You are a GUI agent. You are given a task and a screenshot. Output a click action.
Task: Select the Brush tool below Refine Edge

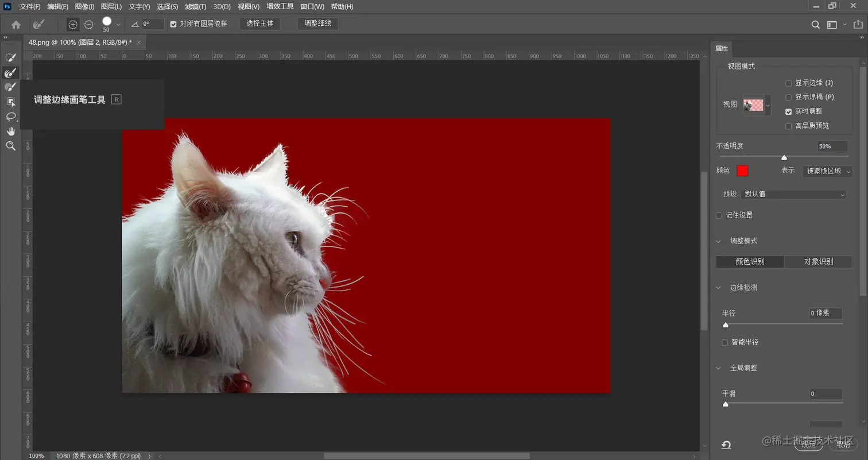(x=10, y=87)
